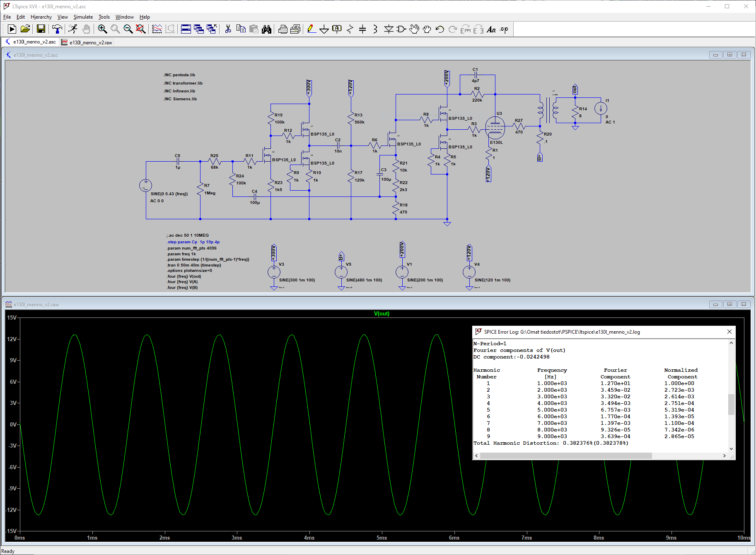The height and width of the screenshot is (555, 756).
Task: Click the Print Setup icon
Action: point(295,29)
